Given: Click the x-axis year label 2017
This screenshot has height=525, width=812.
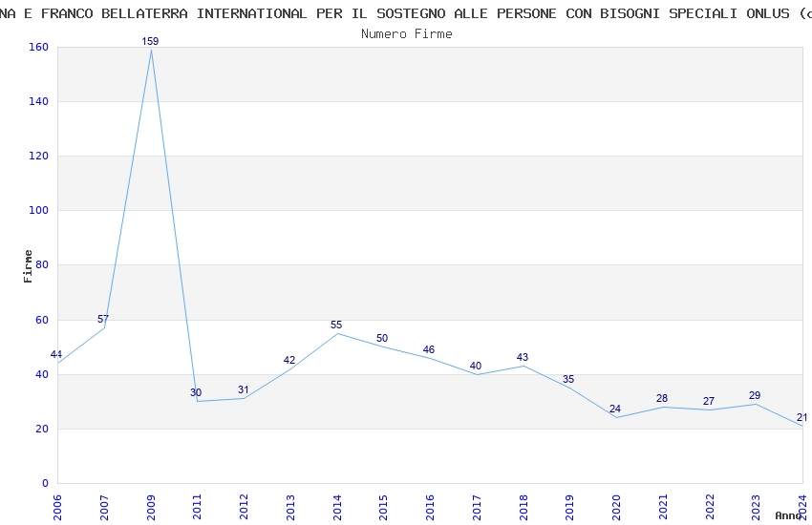Looking at the screenshot, I should [x=477, y=507].
